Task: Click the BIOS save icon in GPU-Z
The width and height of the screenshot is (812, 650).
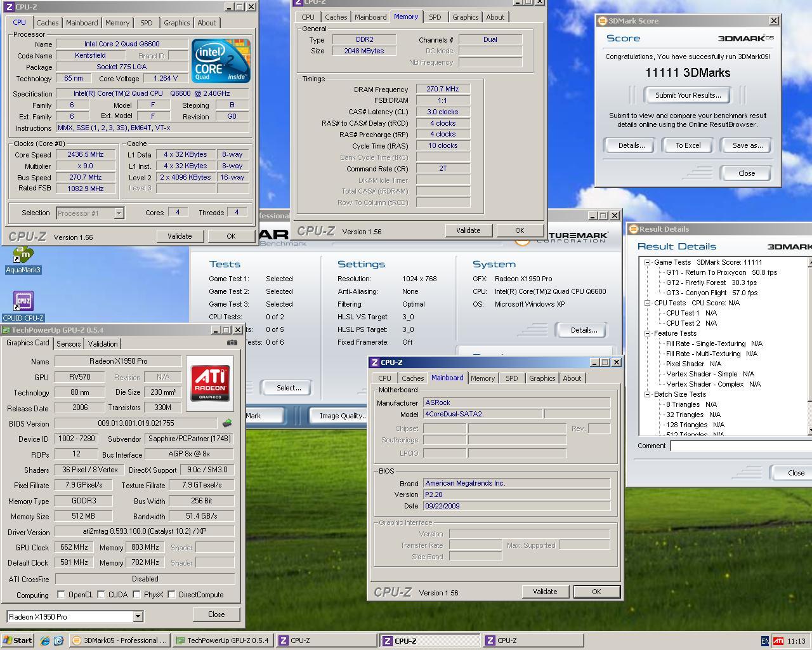Action: (227, 423)
